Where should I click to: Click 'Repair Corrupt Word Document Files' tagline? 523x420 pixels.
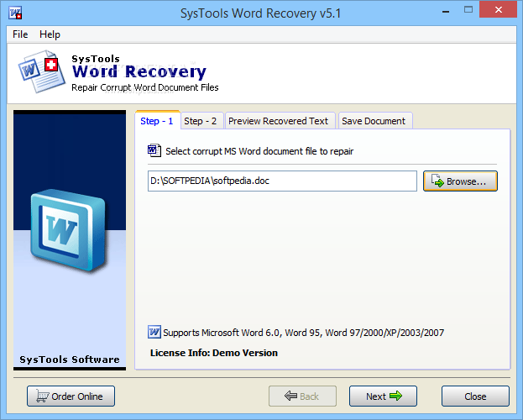(145, 87)
